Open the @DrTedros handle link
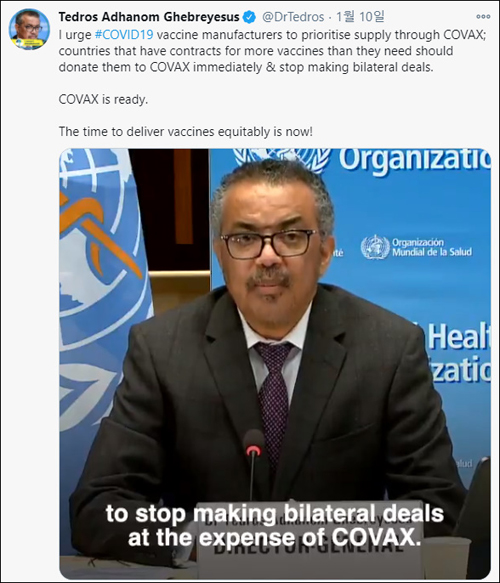 293,17
